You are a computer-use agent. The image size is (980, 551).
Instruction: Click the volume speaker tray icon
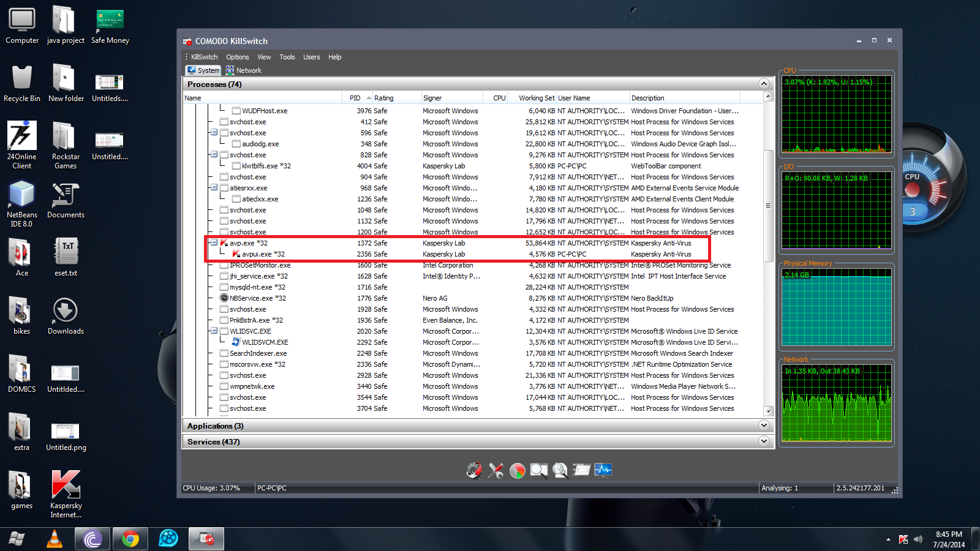(x=918, y=539)
